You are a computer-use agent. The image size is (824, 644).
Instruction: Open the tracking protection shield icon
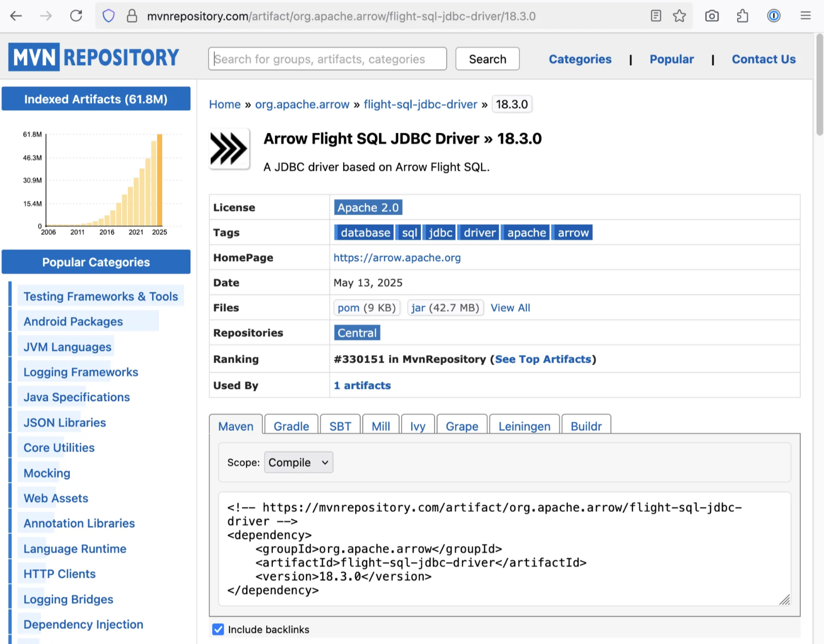point(109,16)
